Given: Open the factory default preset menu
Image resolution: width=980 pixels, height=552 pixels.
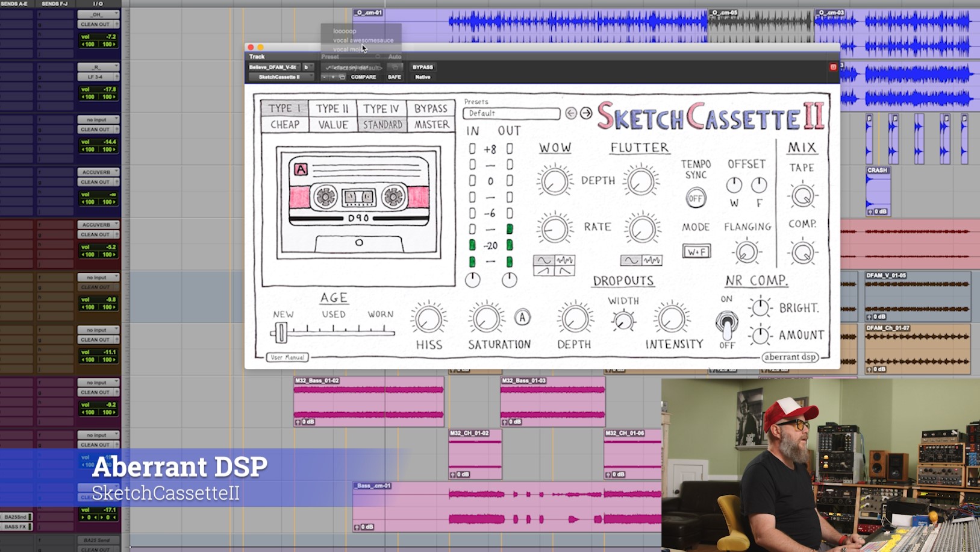Looking at the screenshot, I should 354,67.
